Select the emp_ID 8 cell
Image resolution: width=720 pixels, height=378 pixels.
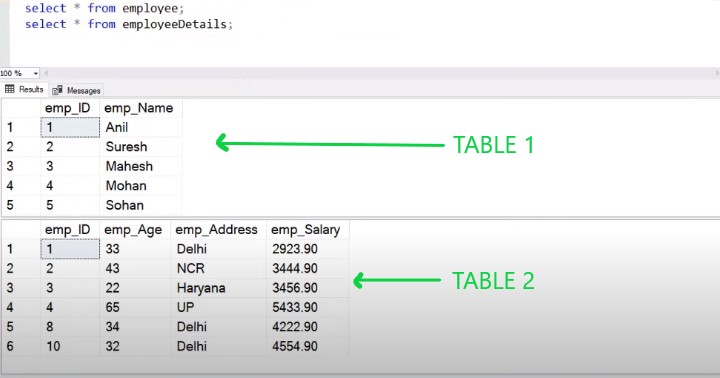[x=70, y=327]
